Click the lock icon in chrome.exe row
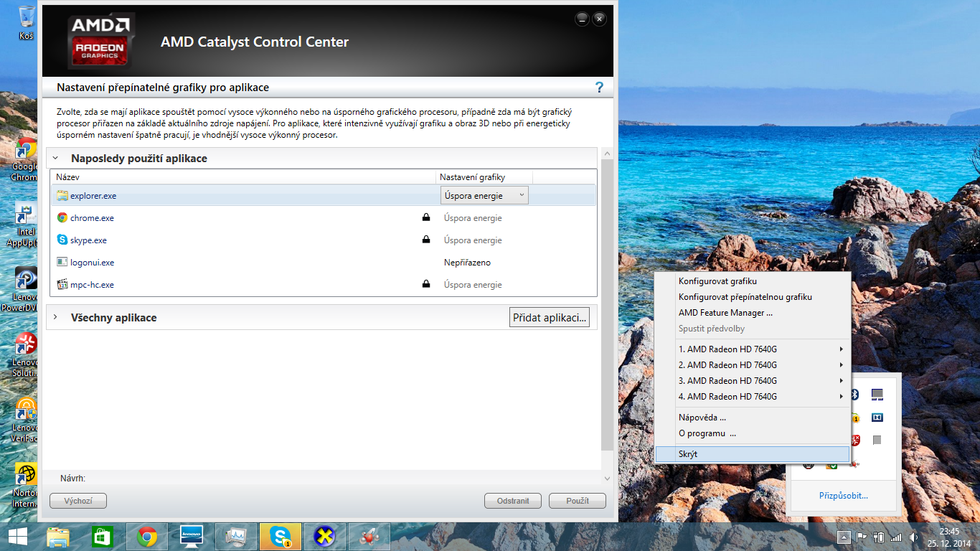 pos(426,217)
